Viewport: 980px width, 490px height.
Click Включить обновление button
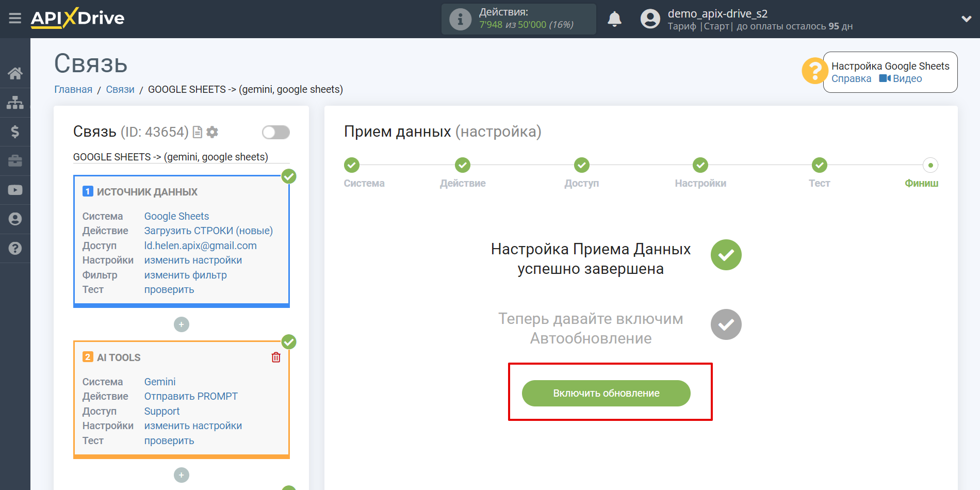606,393
